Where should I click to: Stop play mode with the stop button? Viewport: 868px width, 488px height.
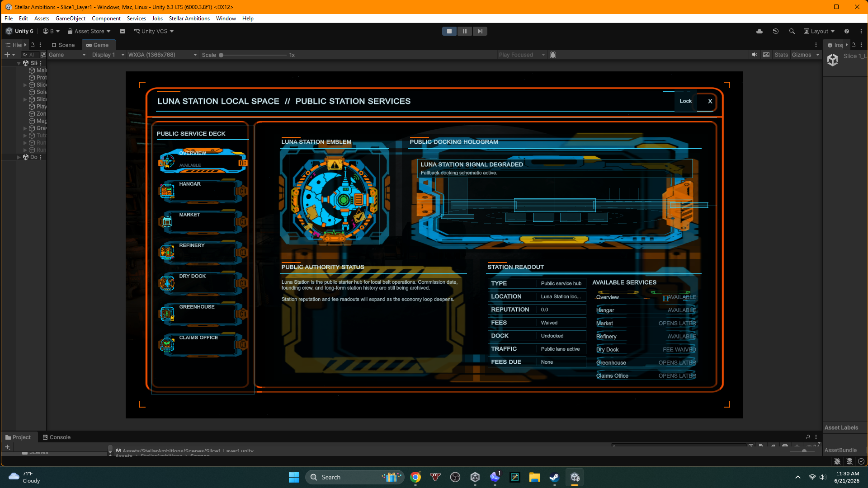(x=449, y=31)
